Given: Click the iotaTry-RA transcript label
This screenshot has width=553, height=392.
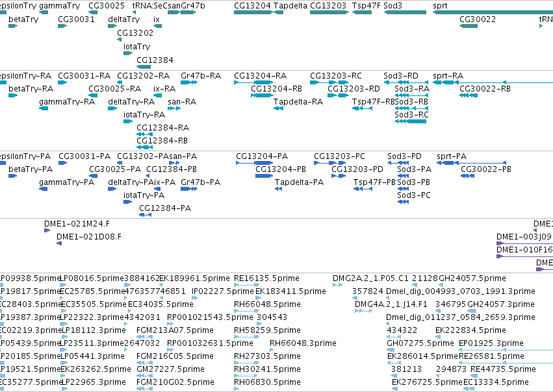Looking at the screenshot, I should 144,114.
